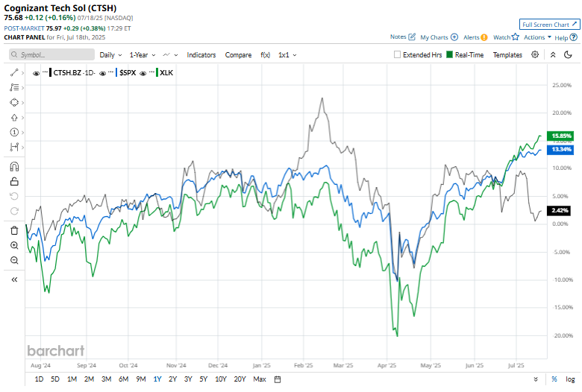This screenshot has width=582, height=392.
Task: Open the Full Screen Chart
Action: 549,25
